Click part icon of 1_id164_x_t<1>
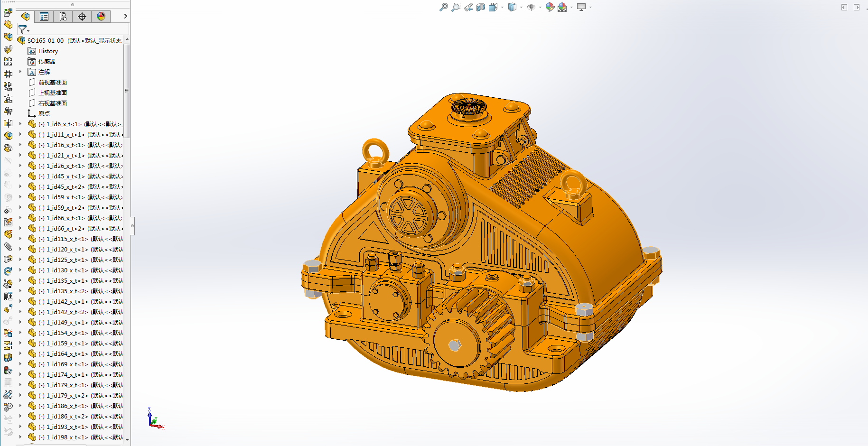Screen dimensions: 868x446 (x=32, y=353)
